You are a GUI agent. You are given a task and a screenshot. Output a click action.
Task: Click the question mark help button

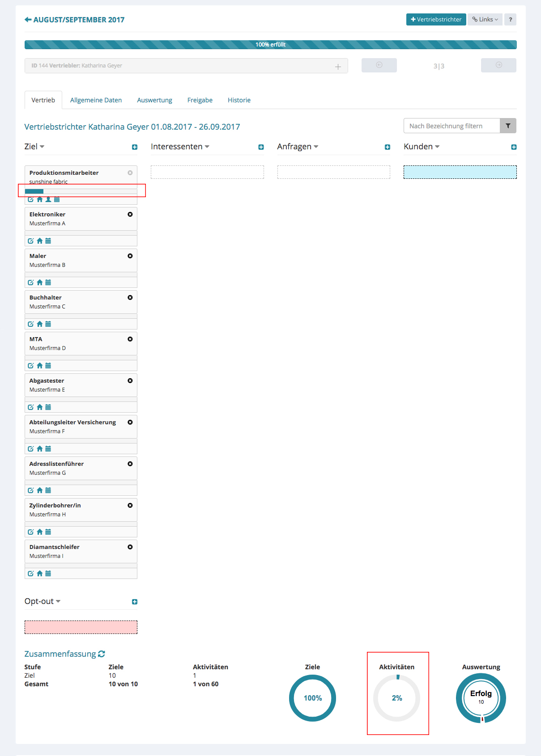[510, 20]
